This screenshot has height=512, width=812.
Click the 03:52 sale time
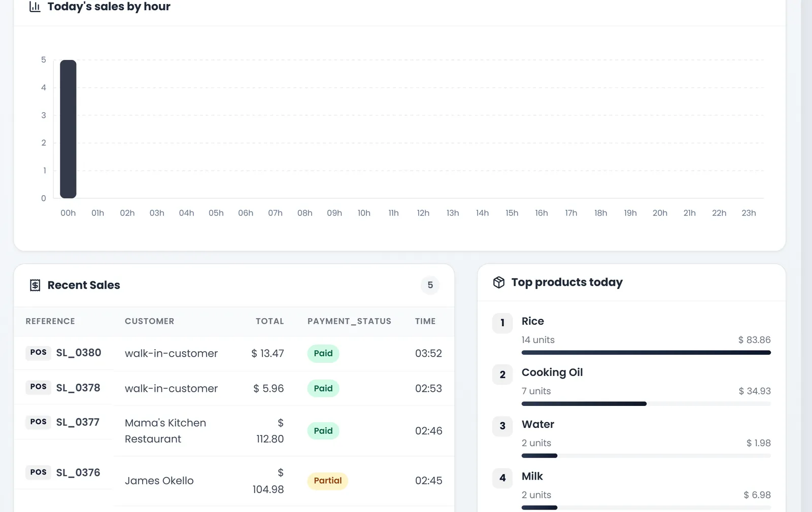[x=428, y=353]
